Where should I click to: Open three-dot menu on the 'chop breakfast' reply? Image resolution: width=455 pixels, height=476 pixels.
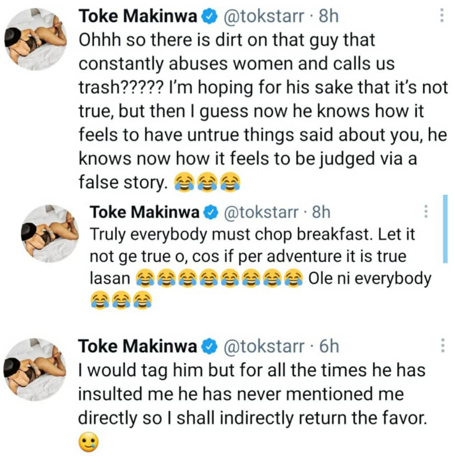pos(425,213)
